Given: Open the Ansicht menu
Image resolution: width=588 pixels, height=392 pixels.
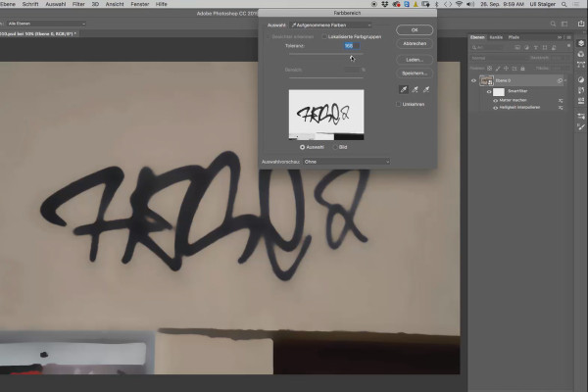Looking at the screenshot, I should click(115, 4).
